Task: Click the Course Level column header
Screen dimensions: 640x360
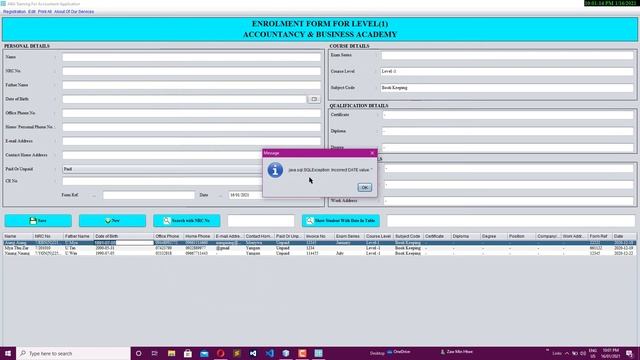Action: (x=379, y=236)
